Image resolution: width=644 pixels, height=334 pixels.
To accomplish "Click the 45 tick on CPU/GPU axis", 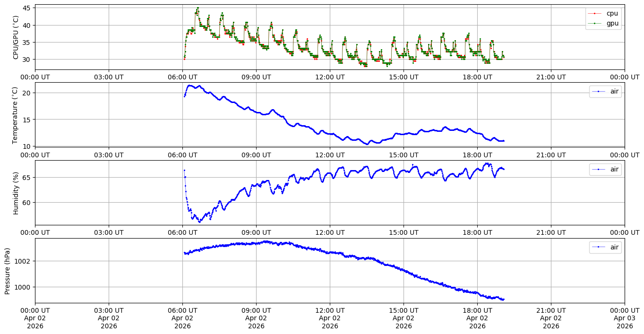I will pyautogui.click(x=26, y=8).
